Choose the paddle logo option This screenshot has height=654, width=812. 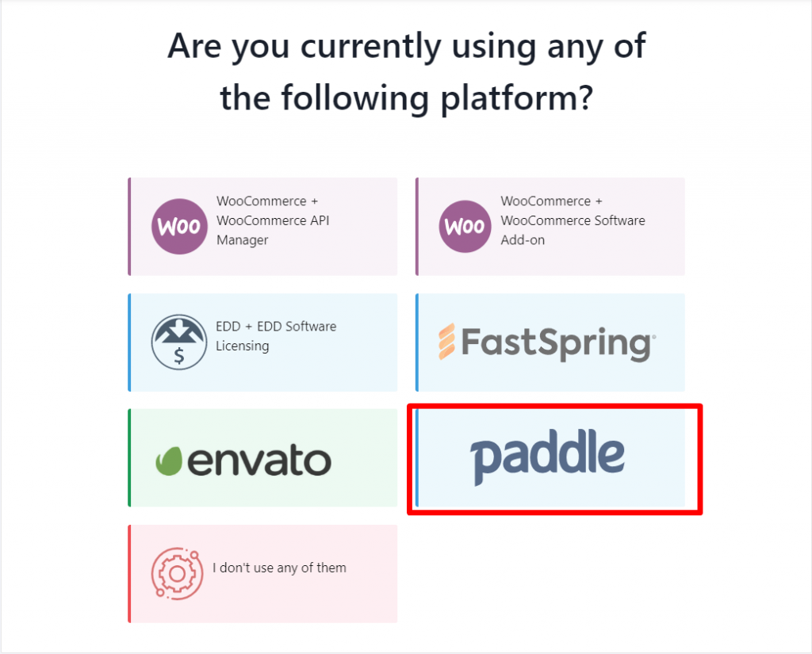click(547, 457)
